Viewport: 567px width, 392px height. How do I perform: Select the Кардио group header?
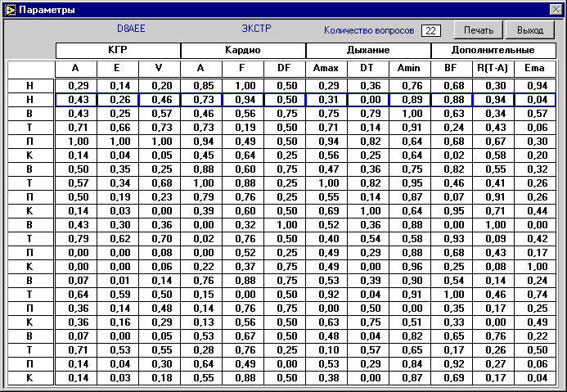(243, 50)
